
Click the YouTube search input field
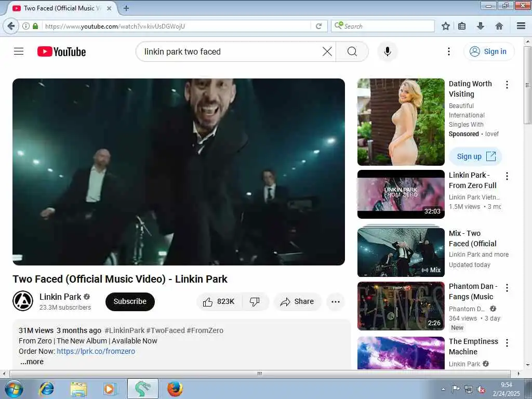coord(231,51)
